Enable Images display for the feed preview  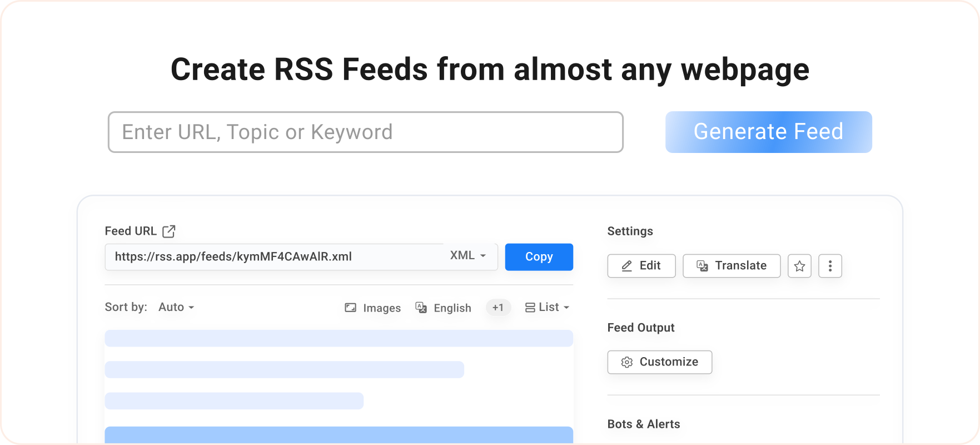pos(372,308)
